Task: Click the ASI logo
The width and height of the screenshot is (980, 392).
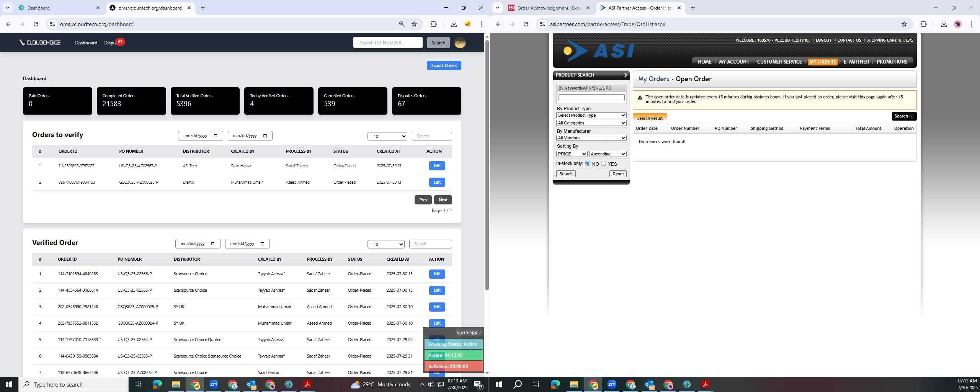Action: 599,51
